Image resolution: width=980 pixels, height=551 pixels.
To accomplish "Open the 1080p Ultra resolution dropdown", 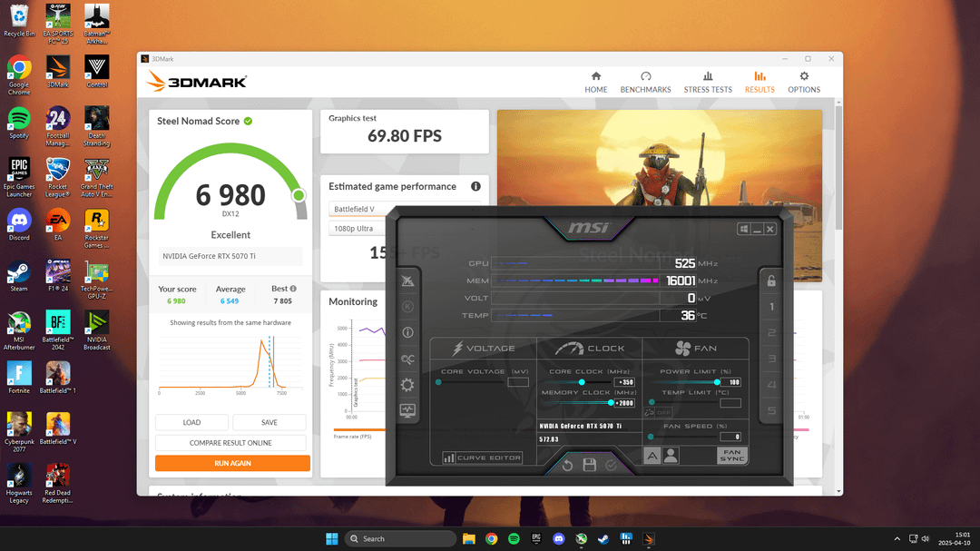I will pyautogui.click(x=358, y=228).
